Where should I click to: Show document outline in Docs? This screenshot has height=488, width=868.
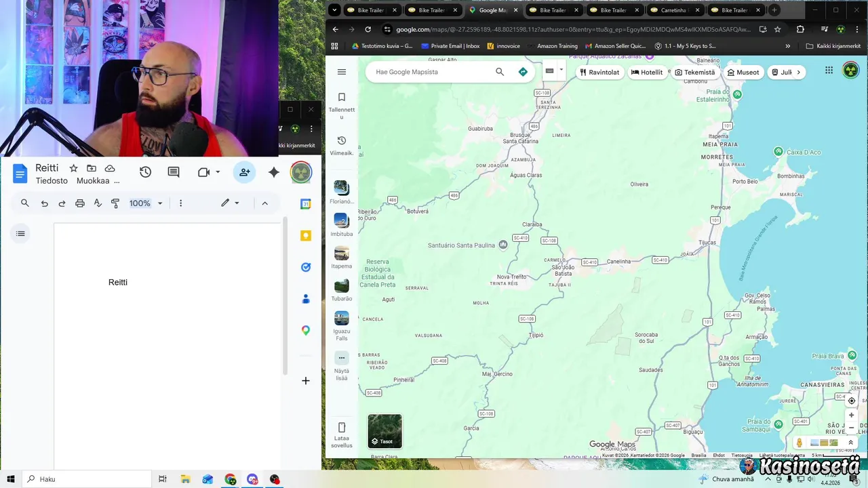(20, 234)
